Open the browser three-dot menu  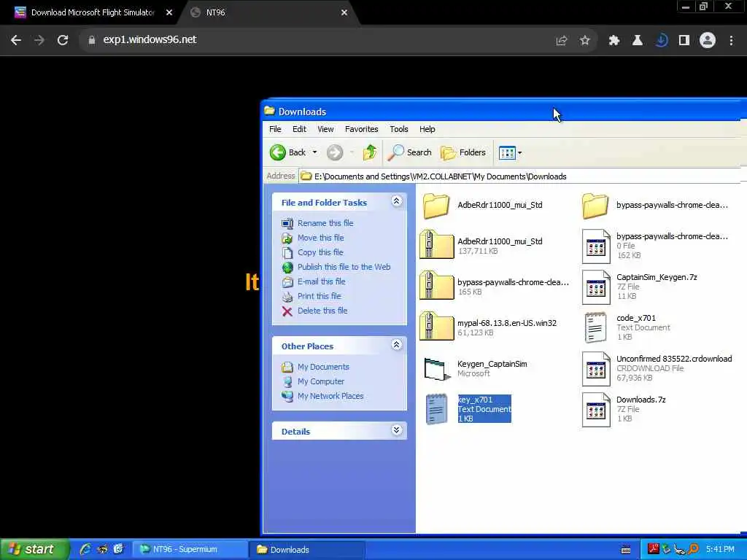pos(731,41)
